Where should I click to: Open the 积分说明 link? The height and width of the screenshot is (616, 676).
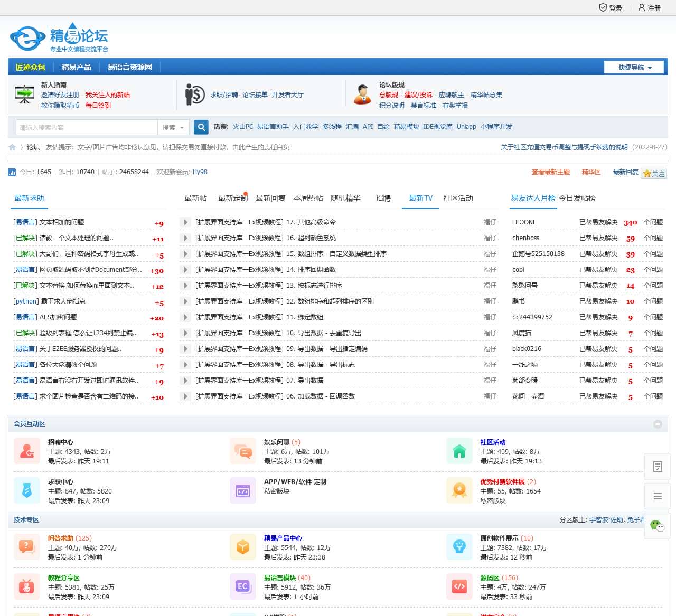coord(391,106)
